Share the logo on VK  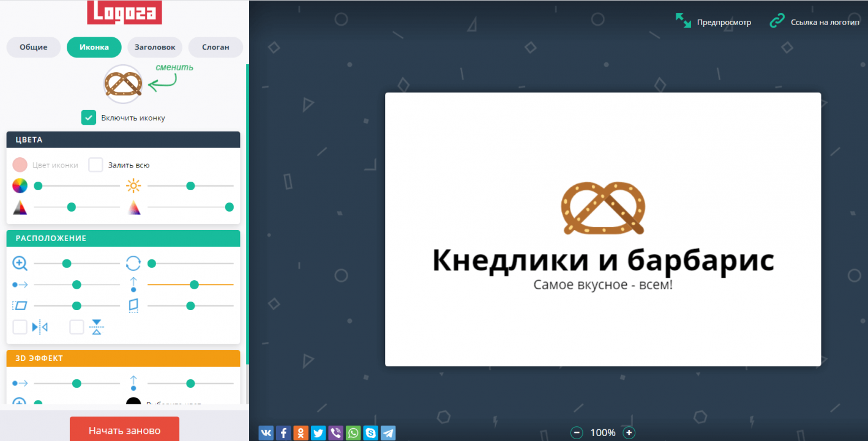pyautogui.click(x=266, y=433)
